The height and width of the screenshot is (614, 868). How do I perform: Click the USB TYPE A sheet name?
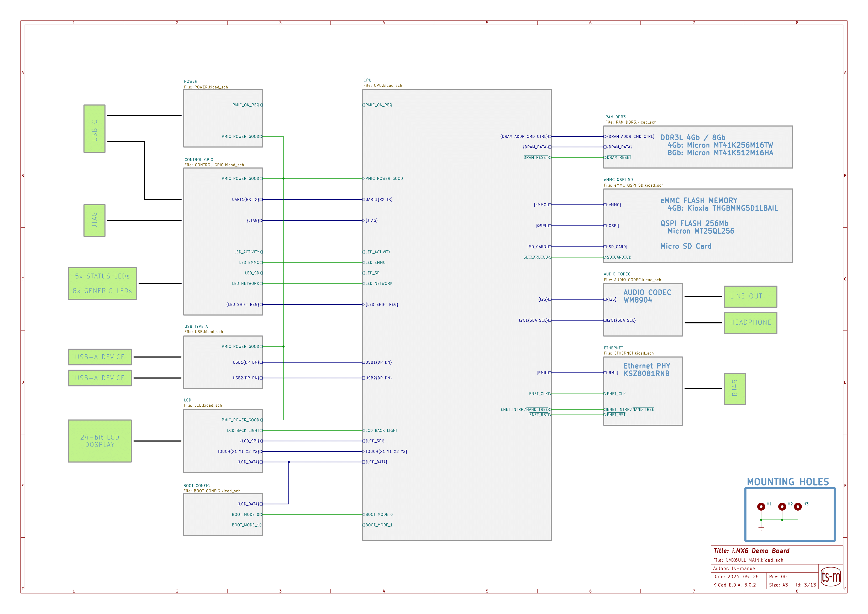click(196, 326)
